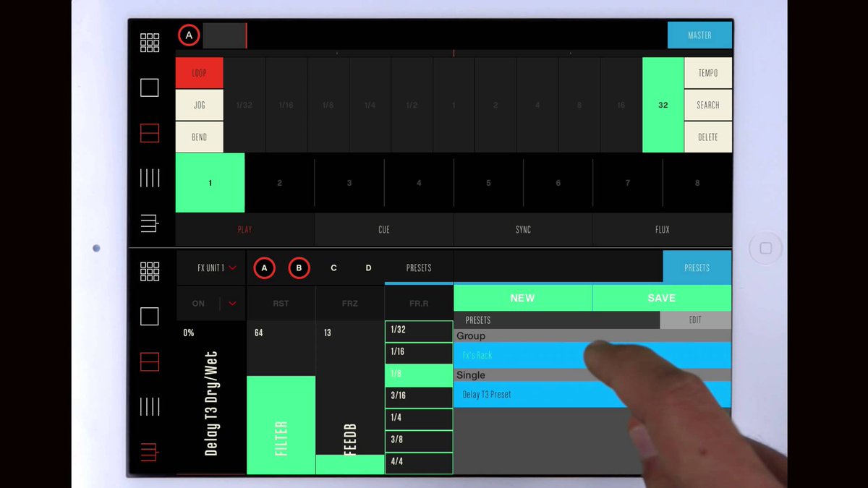Set loop size to 1/4
Viewport: 868px width, 488px height.
(370, 105)
